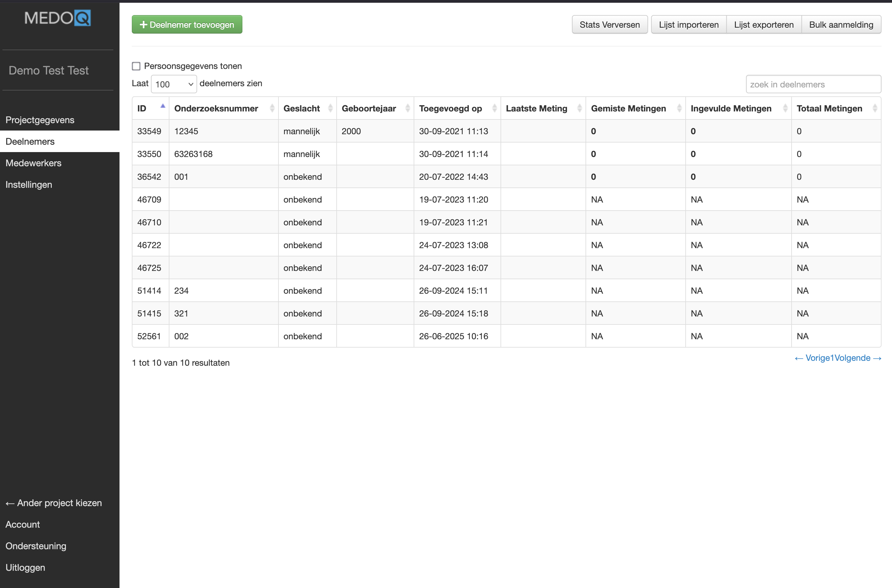Open the Account page
Viewport: 892px width, 588px height.
pyautogui.click(x=22, y=524)
